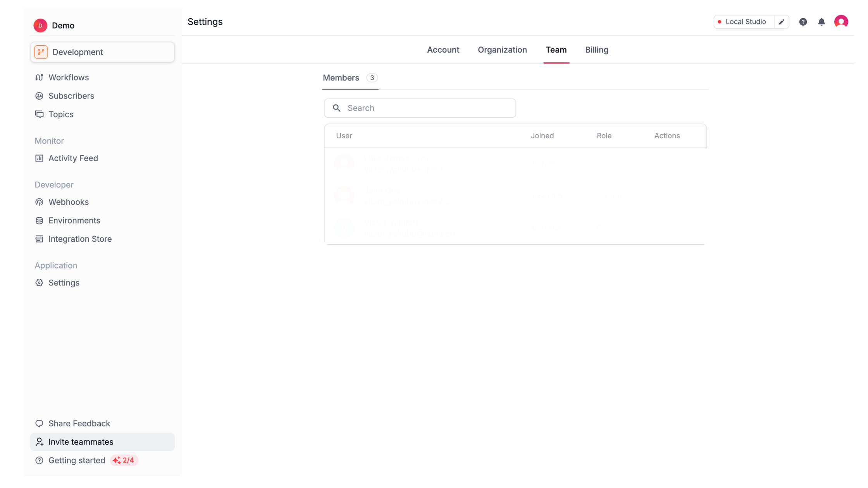Click the member search field
Viewport: 868px width, 488px height.
tap(420, 108)
